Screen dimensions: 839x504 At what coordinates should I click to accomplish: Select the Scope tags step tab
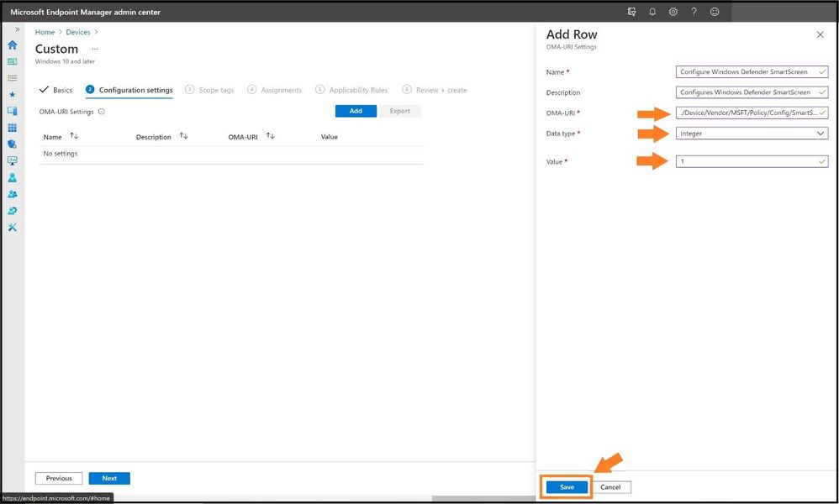210,90
